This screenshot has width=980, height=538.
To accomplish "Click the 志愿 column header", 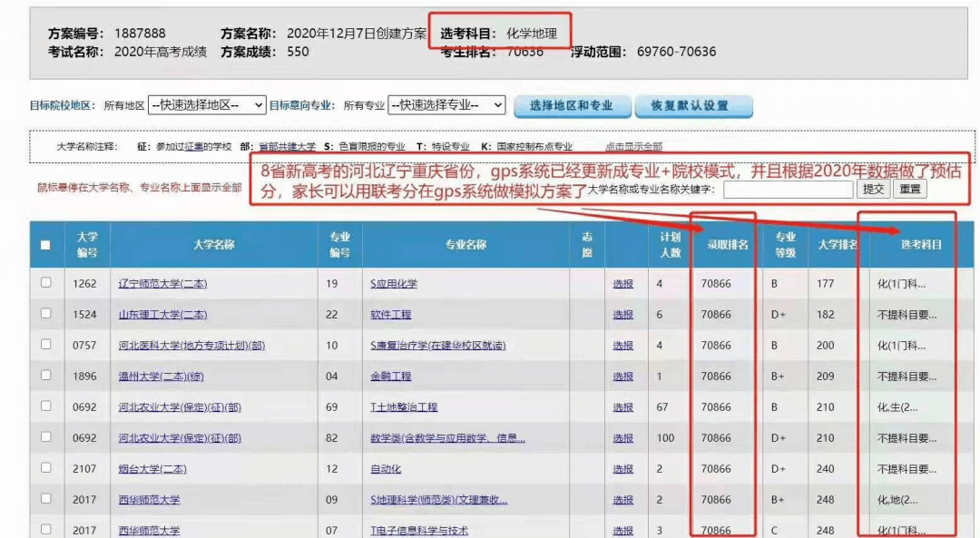I will tap(587, 244).
